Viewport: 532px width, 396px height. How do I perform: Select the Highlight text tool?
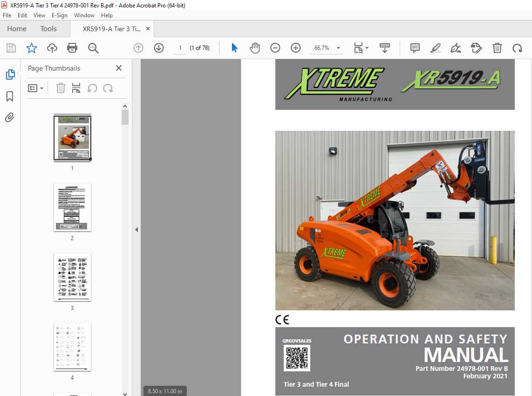pos(436,48)
